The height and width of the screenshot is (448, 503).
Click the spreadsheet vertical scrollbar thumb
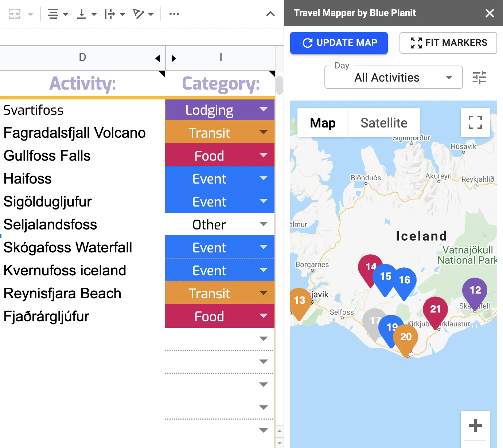click(280, 85)
